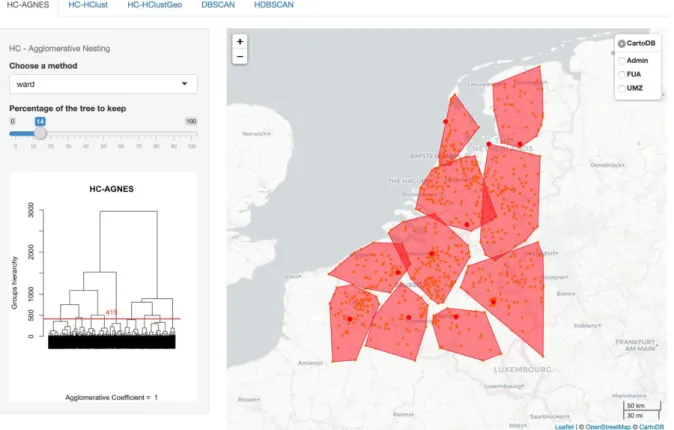Open the OpenStreetMap attribution link
Viewport: 674px width, 430px height.
(607, 427)
